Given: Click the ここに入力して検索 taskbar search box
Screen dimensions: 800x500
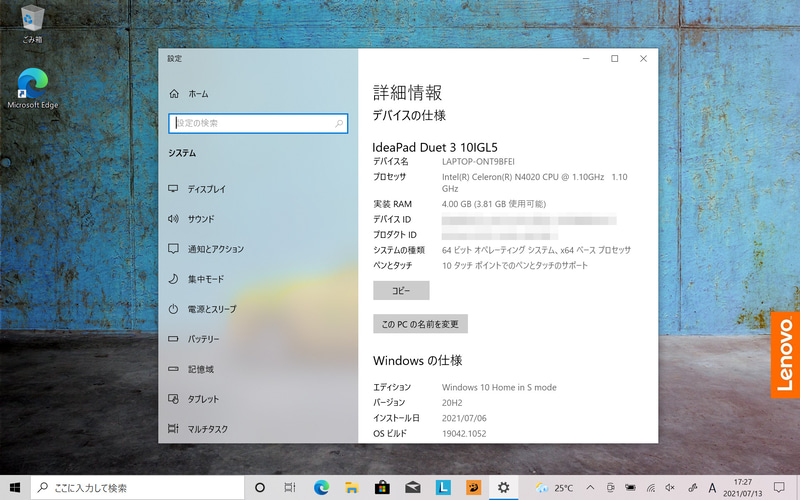Looking at the screenshot, I should [x=138, y=488].
